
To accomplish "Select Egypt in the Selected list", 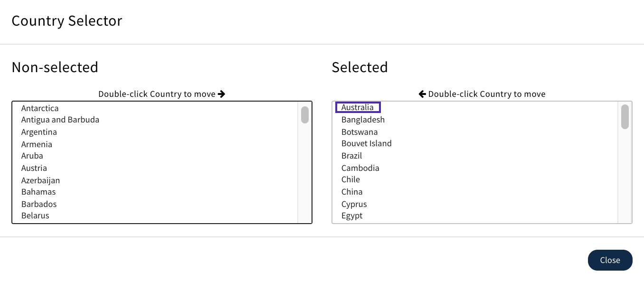I will (352, 216).
